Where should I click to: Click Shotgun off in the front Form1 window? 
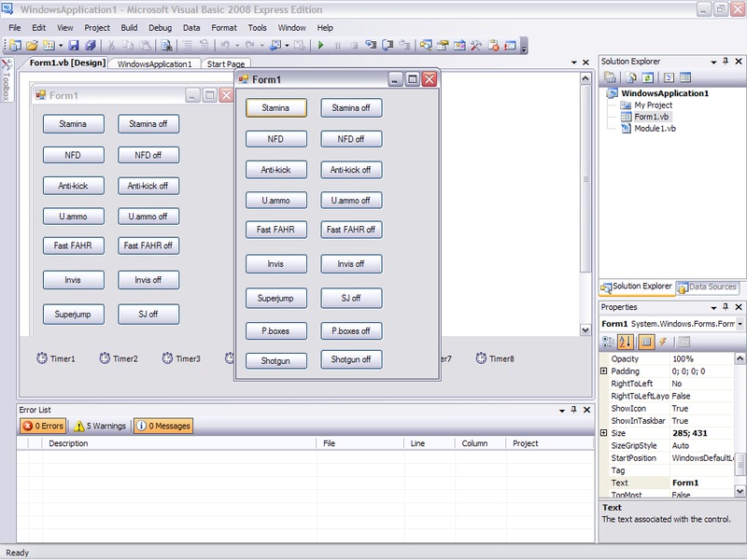351,359
